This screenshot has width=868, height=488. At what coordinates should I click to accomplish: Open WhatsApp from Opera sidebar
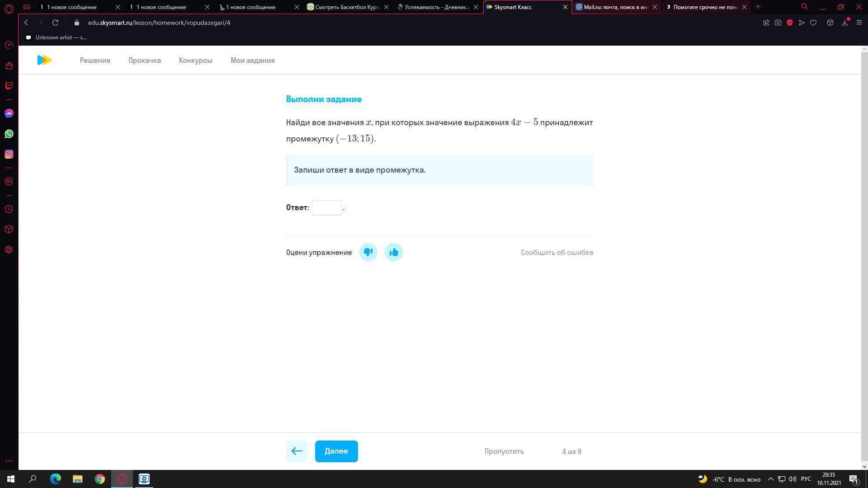click(x=9, y=134)
